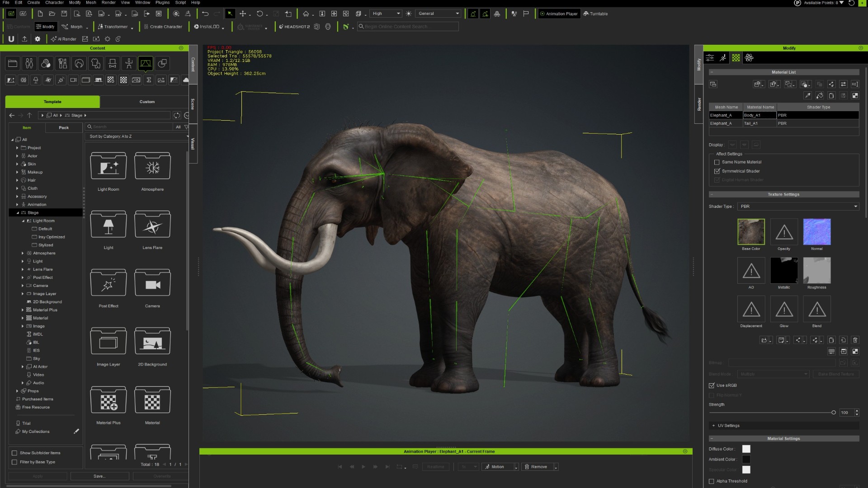
Task: Enable Show Subfolder Items checkbox
Action: click(14, 453)
